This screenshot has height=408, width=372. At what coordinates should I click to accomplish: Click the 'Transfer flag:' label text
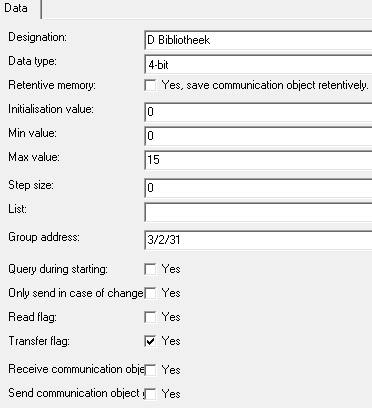(x=39, y=341)
